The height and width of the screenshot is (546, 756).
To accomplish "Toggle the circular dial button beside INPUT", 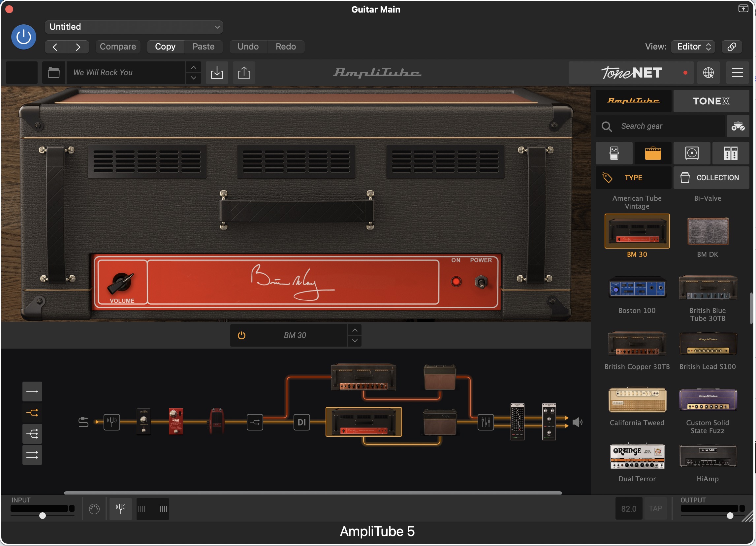I will pos(94,509).
